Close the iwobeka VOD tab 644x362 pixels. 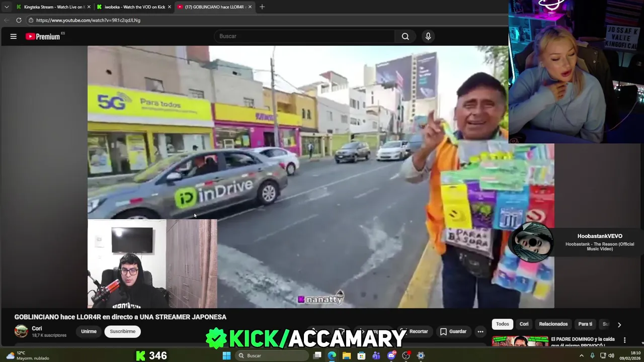pos(170,7)
